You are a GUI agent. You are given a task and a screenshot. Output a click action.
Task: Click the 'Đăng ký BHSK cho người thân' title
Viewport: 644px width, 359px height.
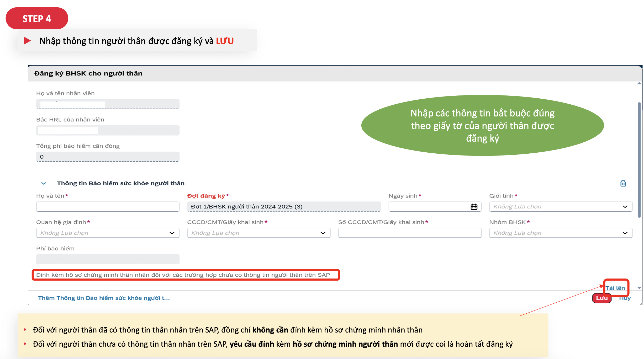click(88, 73)
